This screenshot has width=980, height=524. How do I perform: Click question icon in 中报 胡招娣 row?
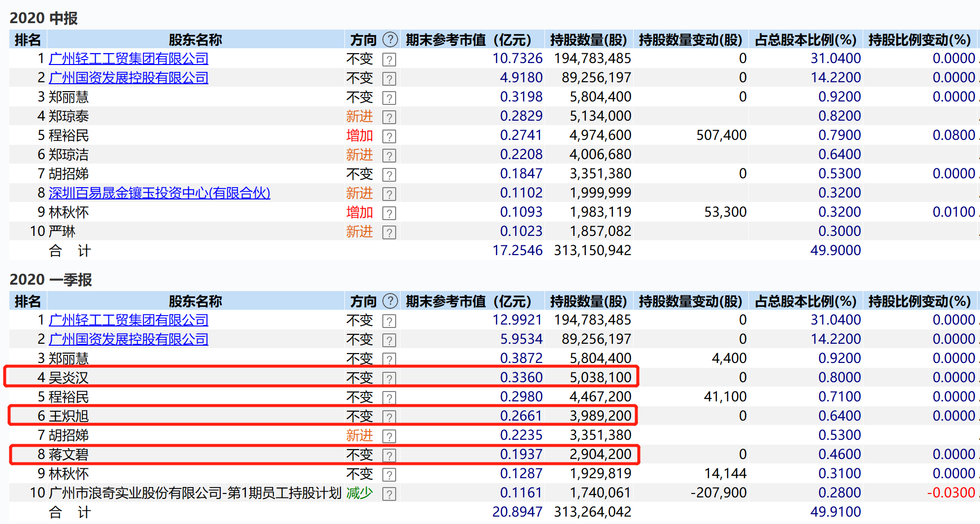[389, 175]
